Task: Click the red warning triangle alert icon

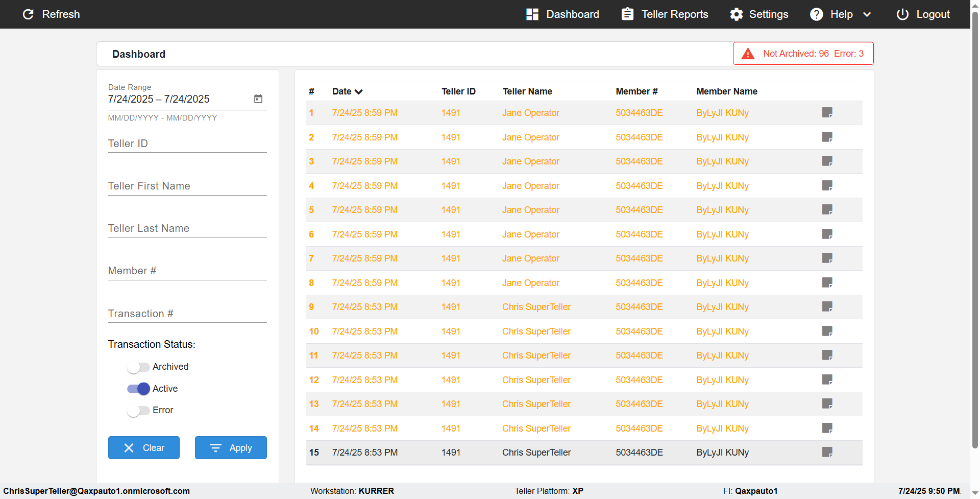Action: tap(748, 54)
